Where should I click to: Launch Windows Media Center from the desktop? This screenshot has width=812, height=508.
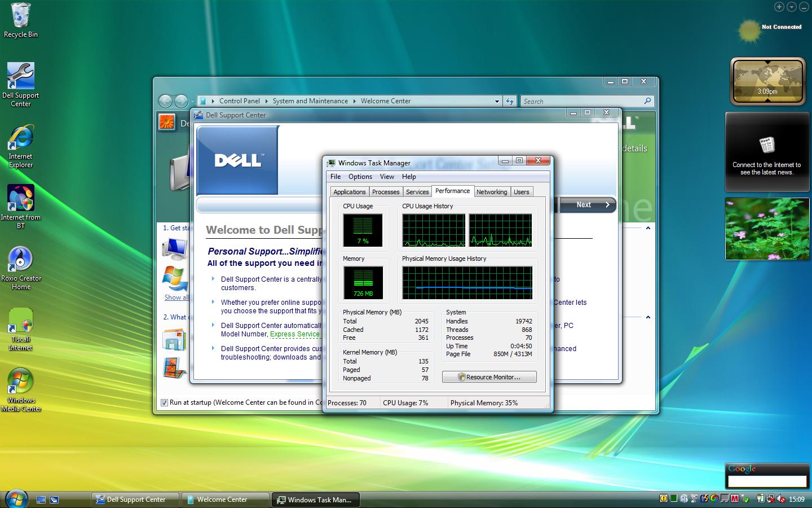(x=21, y=389)
